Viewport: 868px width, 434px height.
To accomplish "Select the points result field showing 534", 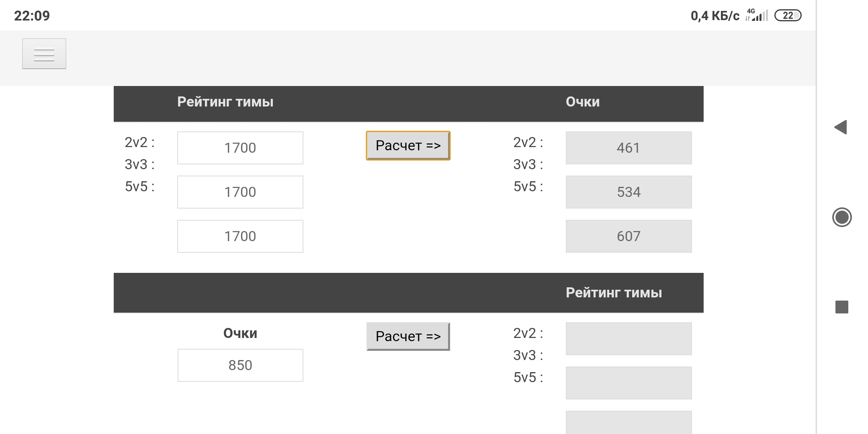I will click(x=628, y=192).
